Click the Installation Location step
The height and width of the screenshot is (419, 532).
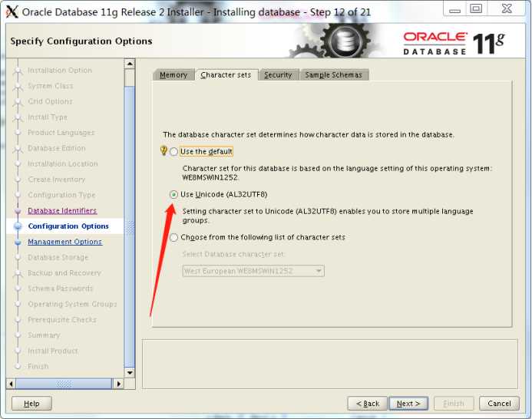(x=63, y=164)
